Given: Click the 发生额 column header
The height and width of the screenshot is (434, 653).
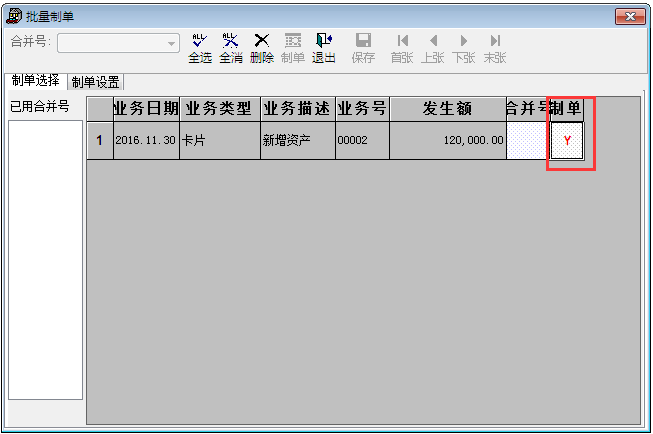Looking at the screenshot, I should pos(447,109).
